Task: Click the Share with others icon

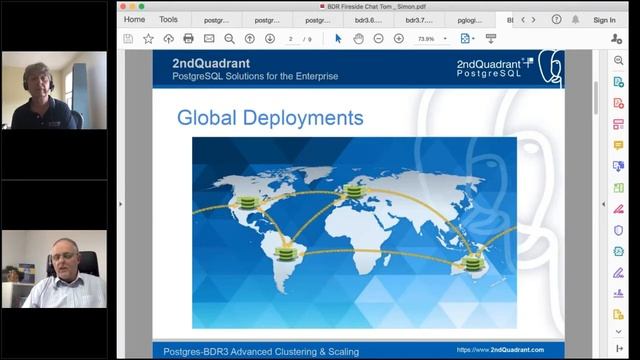Action: [x=616, y=39]
